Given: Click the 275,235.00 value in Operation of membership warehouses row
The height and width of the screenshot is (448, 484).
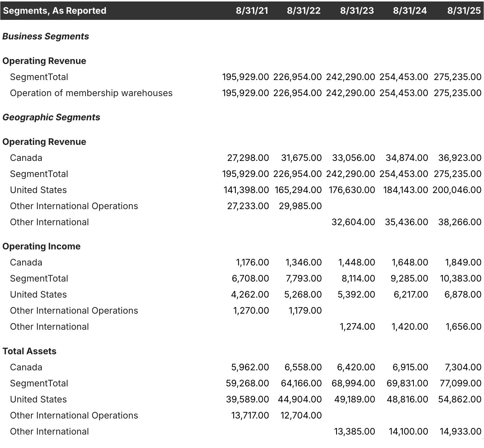Looking at the screenshot, I should point(458,93).
